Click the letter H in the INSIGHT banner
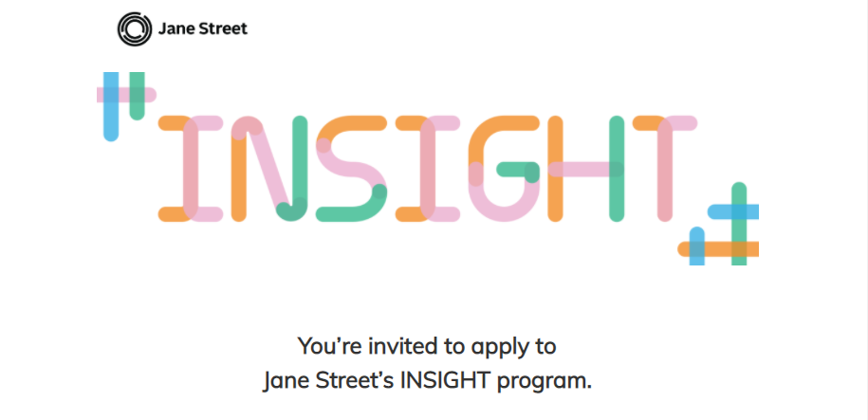 point(585,170)
